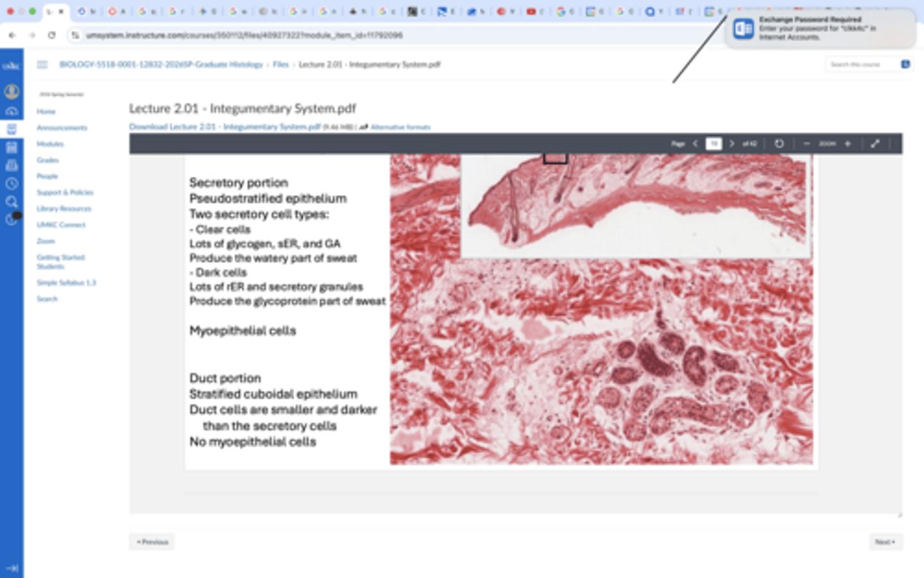Open the Help icon with notification badge
924x578 pixels.
[x=13, y=219]
